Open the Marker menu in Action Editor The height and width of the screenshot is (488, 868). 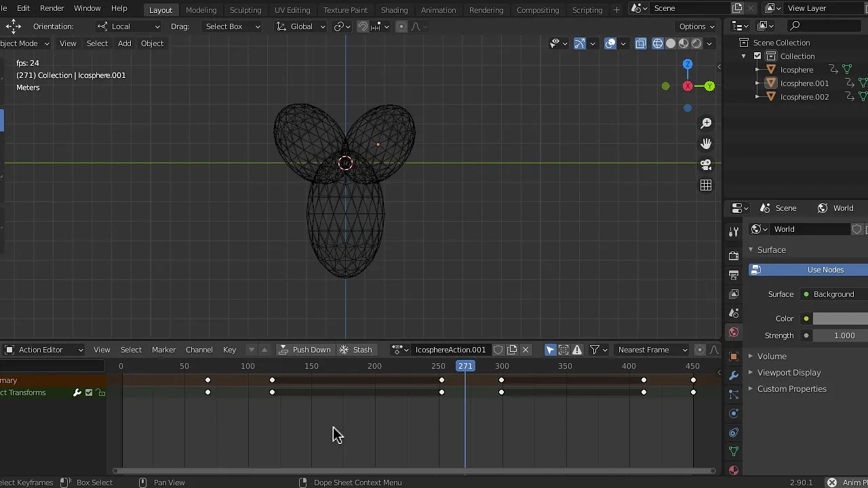[x=163, y=350]
